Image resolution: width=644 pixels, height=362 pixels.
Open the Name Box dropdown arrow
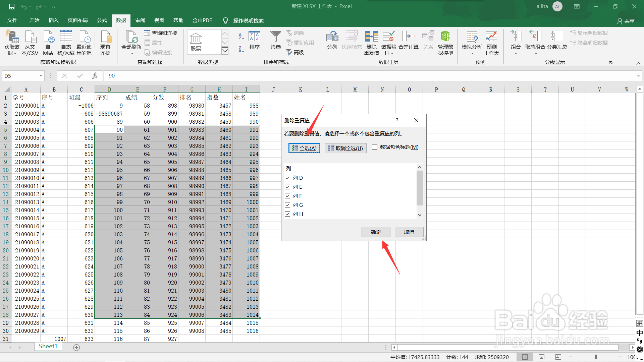coord(41,76)
